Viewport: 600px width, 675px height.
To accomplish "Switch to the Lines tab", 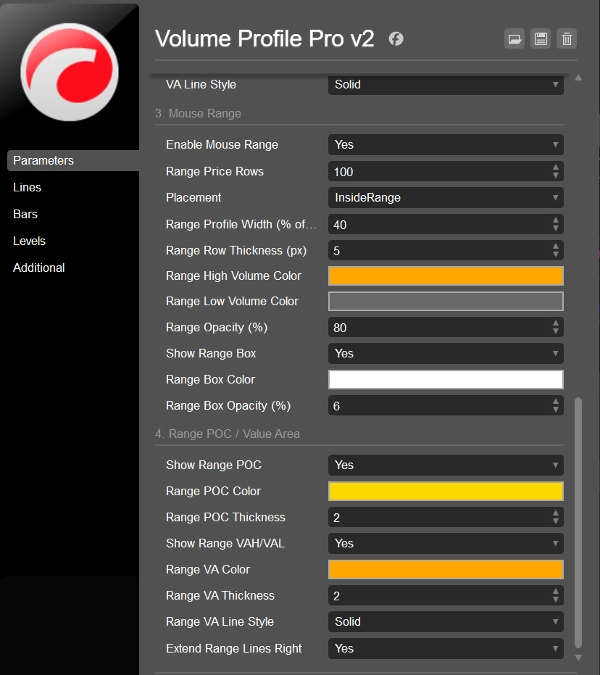I will click(27, 187).
